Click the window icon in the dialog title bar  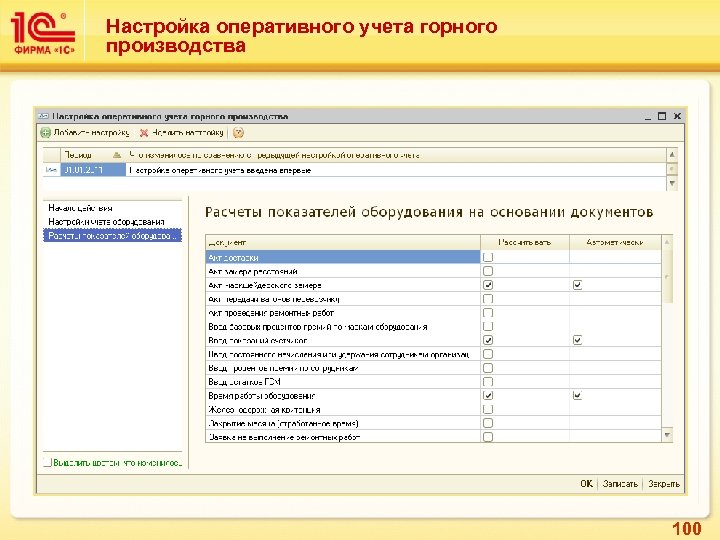click(x=44, y=116)
